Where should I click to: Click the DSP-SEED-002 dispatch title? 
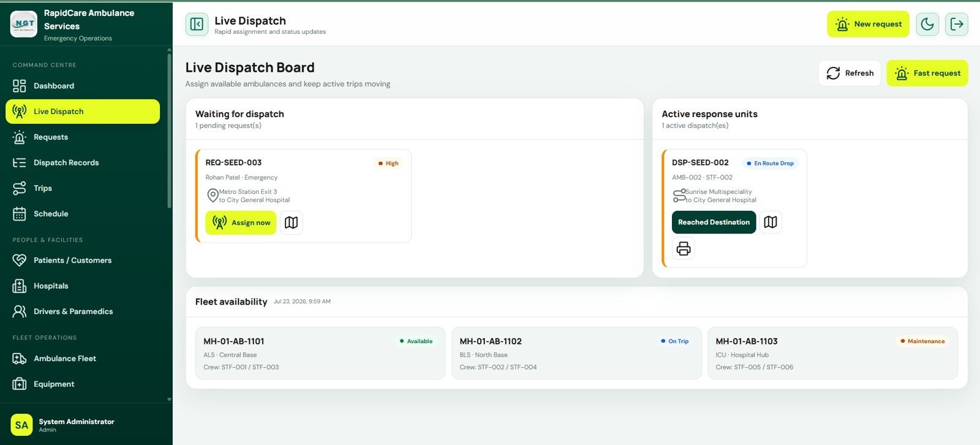[x=700, y=162]
